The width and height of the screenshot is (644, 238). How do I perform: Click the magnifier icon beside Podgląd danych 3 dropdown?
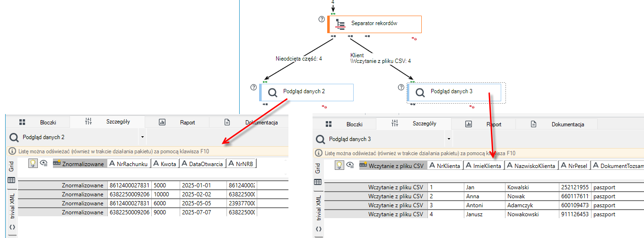(320, 139)
